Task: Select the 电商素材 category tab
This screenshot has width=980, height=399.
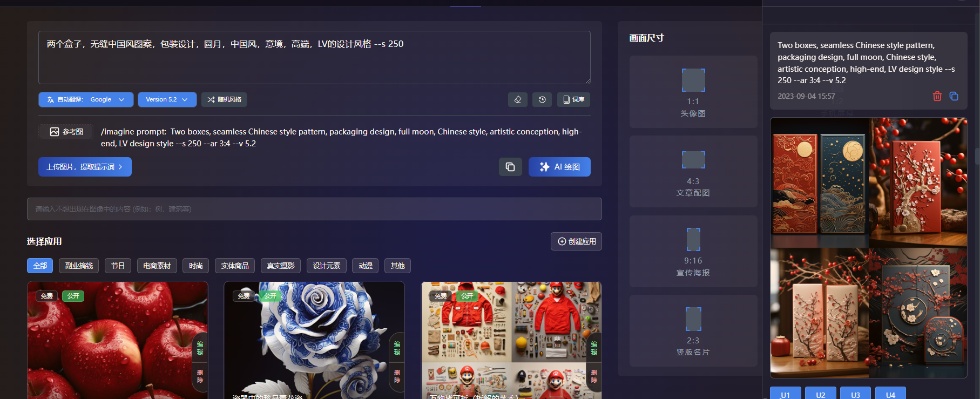Action: pyautogui.click(x=157, y=266)
